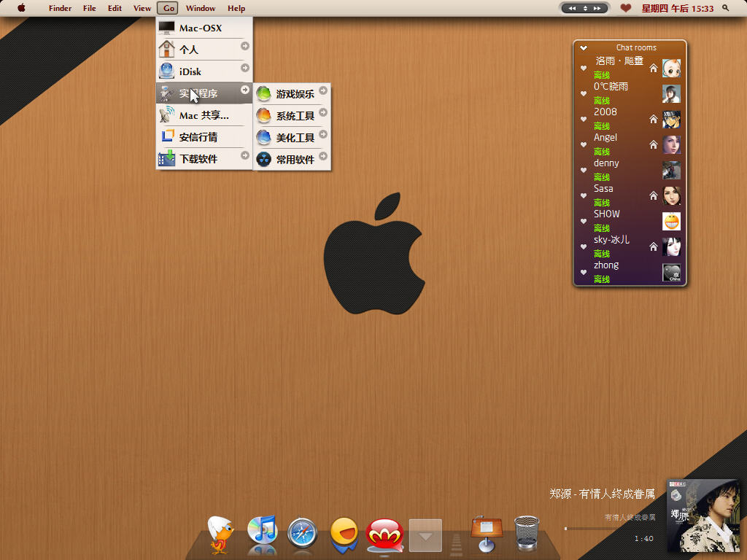This screenshot has height=560, width=747.
Task: Click the green 游戏娱乐 orb icon
Action: [x=263, y=94]
